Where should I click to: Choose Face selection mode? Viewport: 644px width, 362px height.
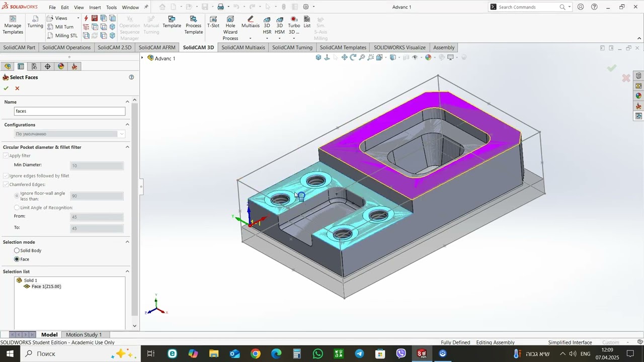[17, 259]
